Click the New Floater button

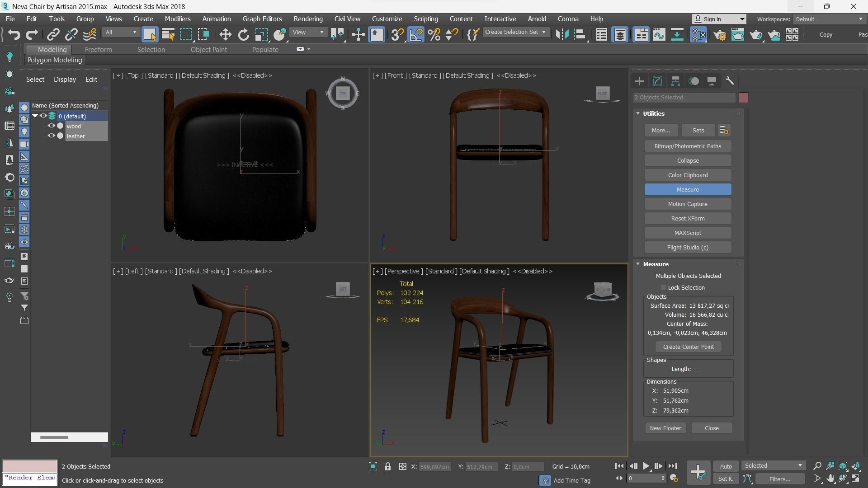[x=665, y=428]
